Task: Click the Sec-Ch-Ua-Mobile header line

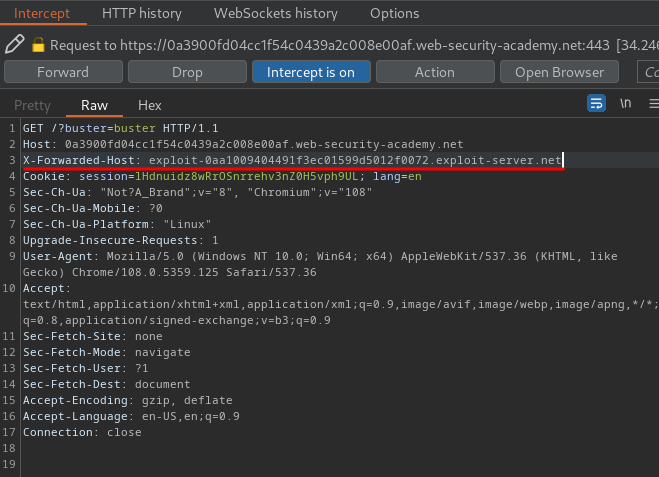Action: click(92, 208)
